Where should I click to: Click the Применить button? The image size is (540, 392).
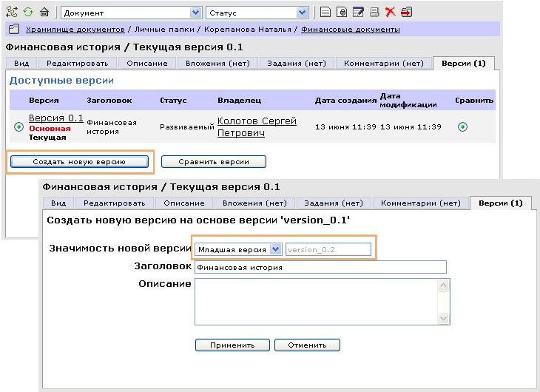(232, 345)
